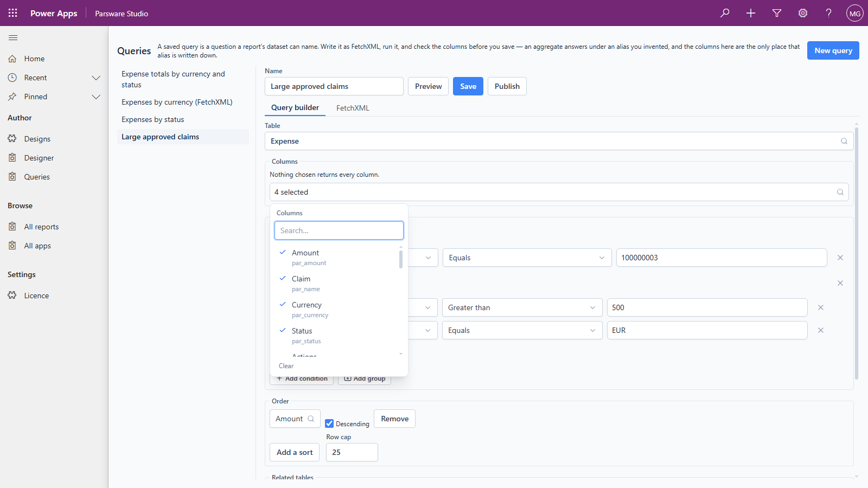
Task: Uncheck Claim in the Columns list
Action: pos(336,283)
